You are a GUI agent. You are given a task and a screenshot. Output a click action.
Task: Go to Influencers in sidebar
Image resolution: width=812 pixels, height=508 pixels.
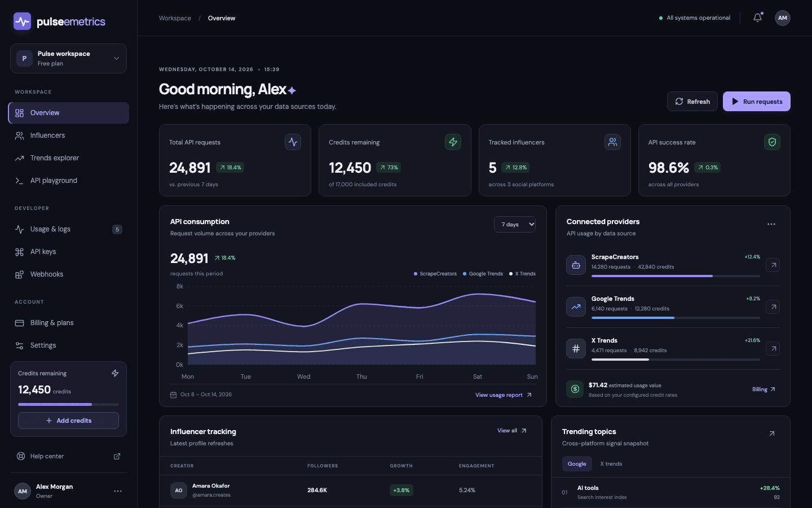pos(68,135)
